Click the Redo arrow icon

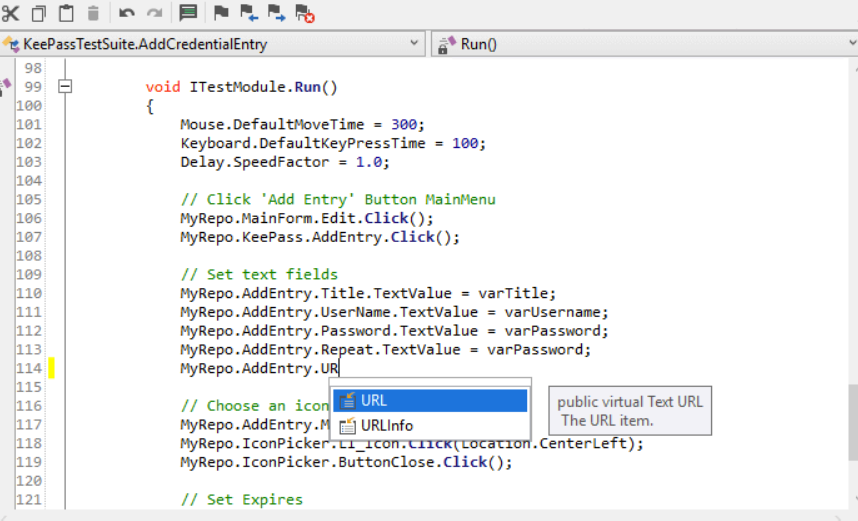154,13
